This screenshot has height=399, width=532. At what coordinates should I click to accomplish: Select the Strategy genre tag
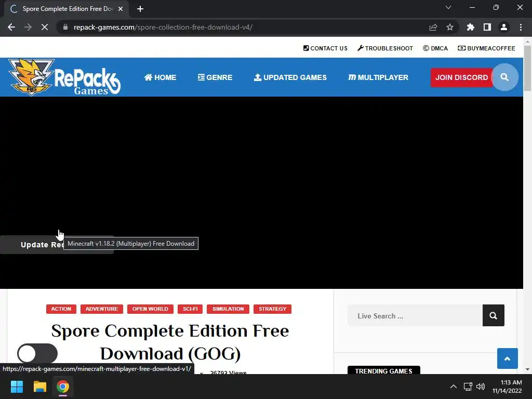272,309
